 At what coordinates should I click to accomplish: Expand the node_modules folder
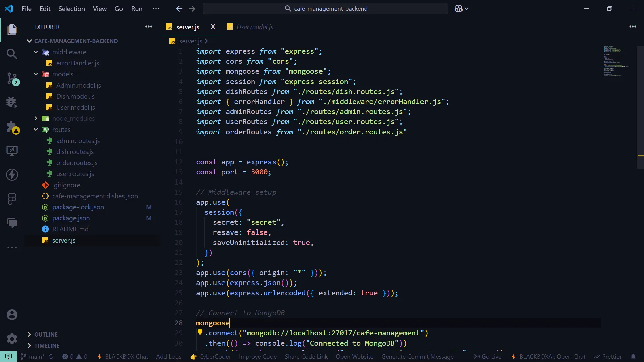click(x=36, y=118)
